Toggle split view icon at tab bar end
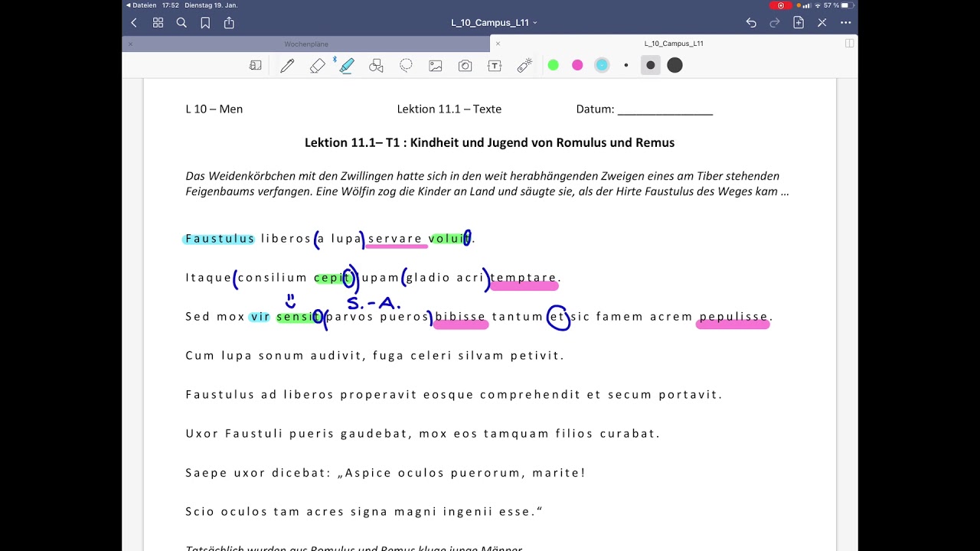 point(849,44)
